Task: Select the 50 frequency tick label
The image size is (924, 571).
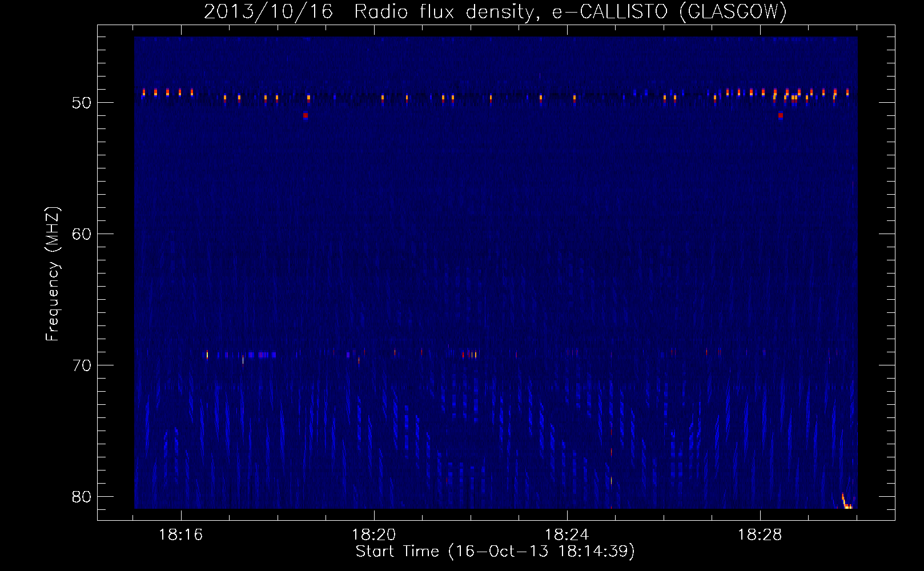Action: click(x=82, y=103)
